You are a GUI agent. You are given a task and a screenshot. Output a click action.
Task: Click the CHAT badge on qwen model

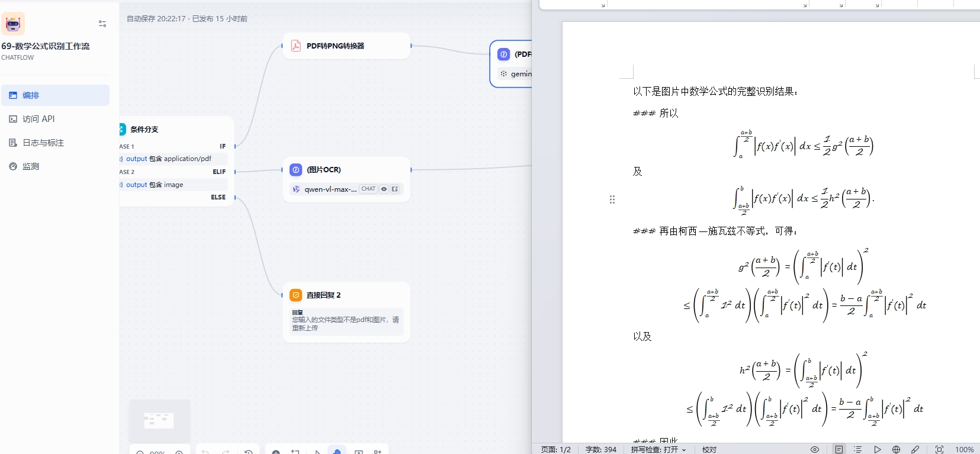(x=368, y=189)
